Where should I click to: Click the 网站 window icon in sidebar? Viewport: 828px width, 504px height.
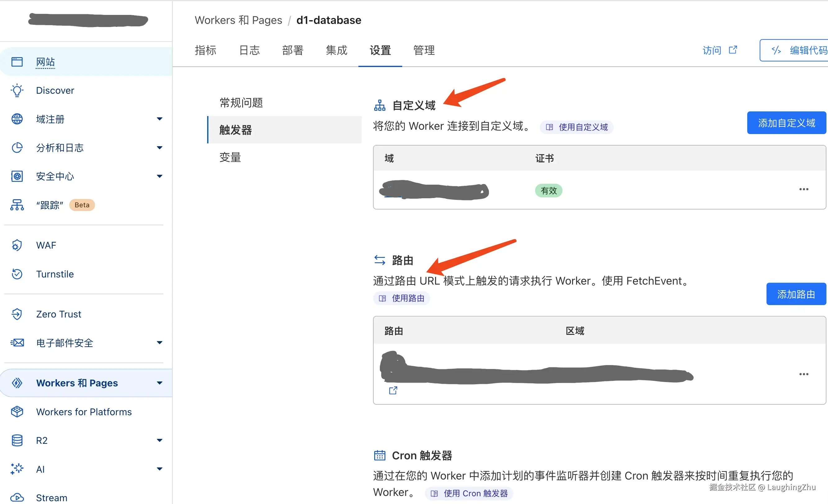tap(17, 62)
